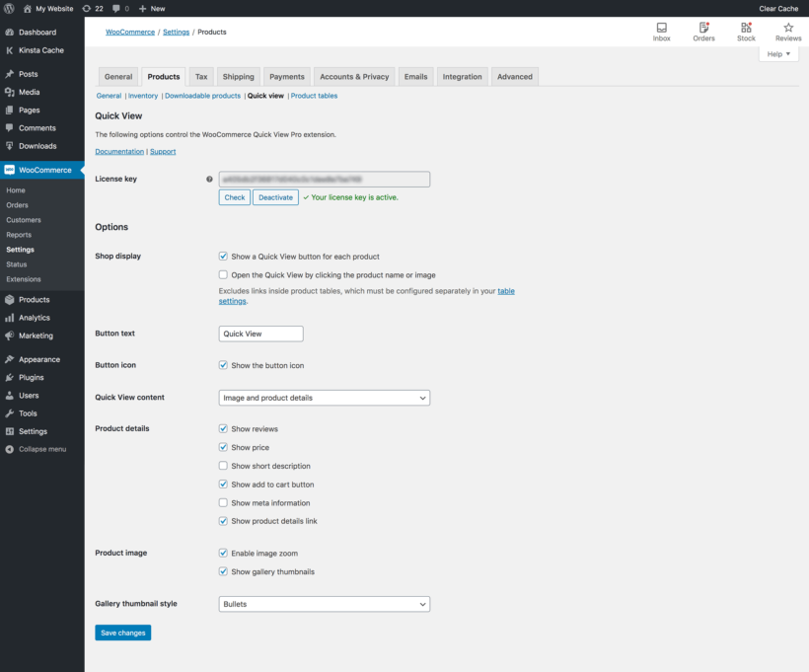809x672 pixels.
Task: Open the WordPress logo menu
Action: [x=9, y=8]
